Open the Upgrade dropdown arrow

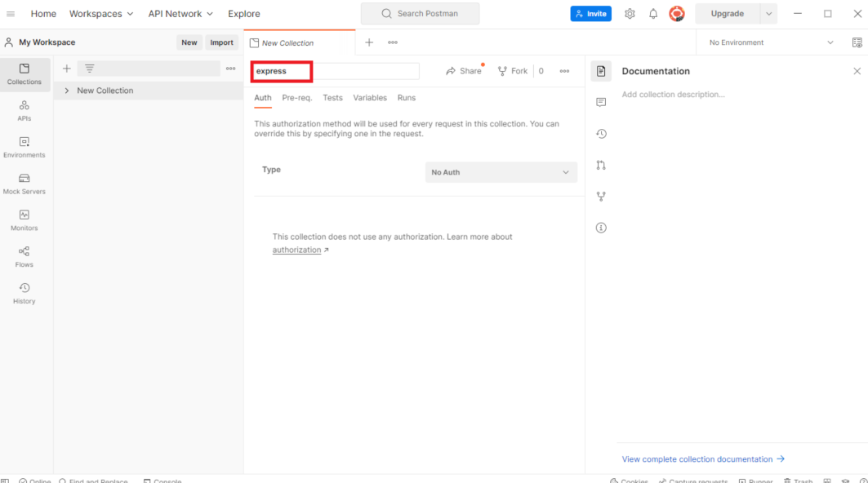coord(769,14)
